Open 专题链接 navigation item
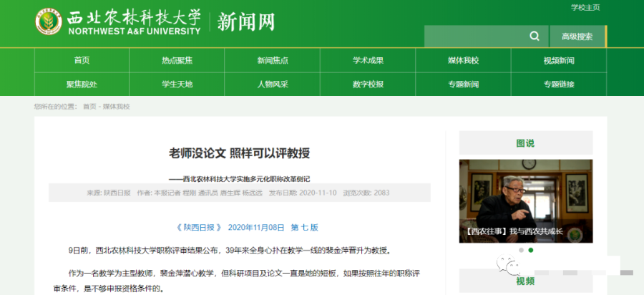Image resolution: width=644 pixels, height=295 pixels. tap(558, 84)
